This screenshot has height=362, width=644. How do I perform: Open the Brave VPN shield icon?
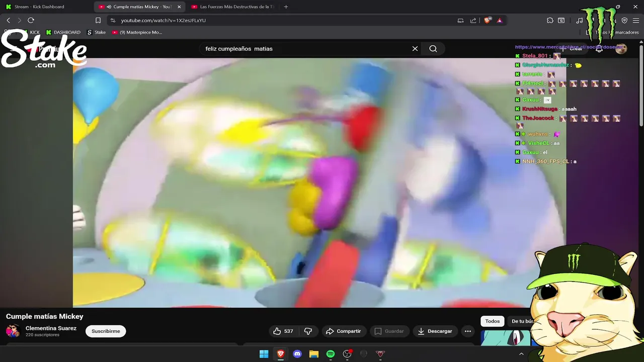click(x=624, y=21)
